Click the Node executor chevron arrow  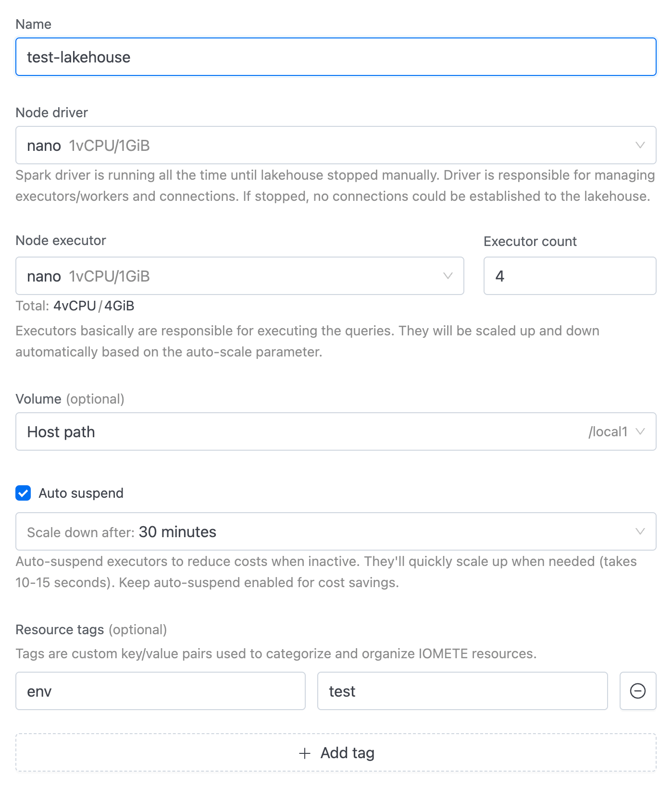click(448, 276)
